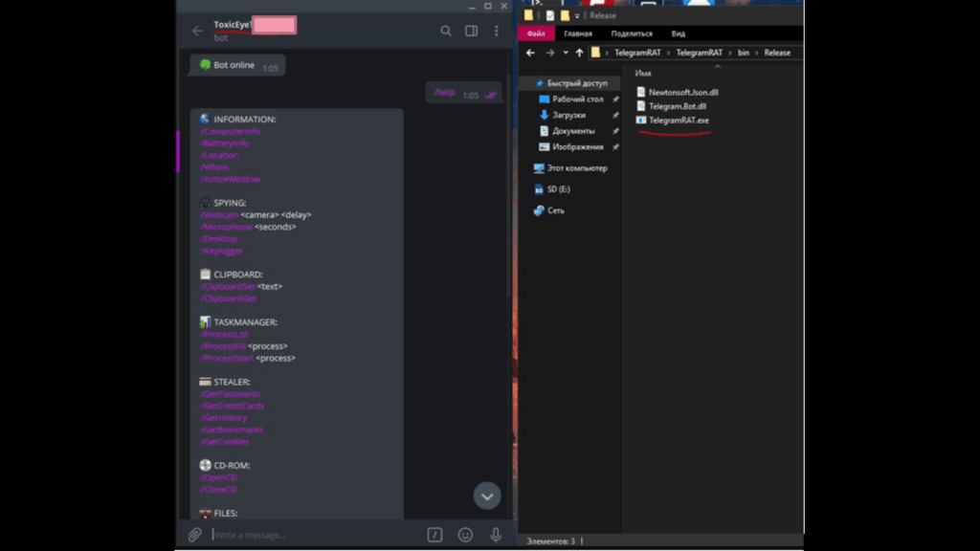980x551 pixels.
Task: Open the ToxicEye bot chat title
Action: pos(233,25)
